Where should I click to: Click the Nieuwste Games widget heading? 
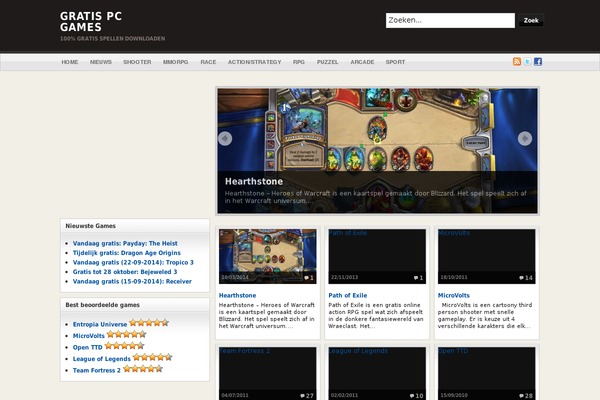91,226
